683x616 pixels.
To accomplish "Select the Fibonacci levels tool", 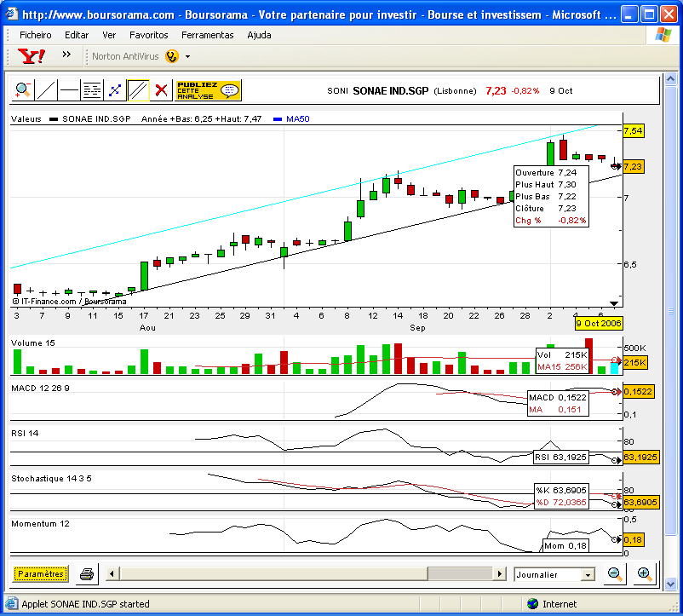I will click(92, 90).
